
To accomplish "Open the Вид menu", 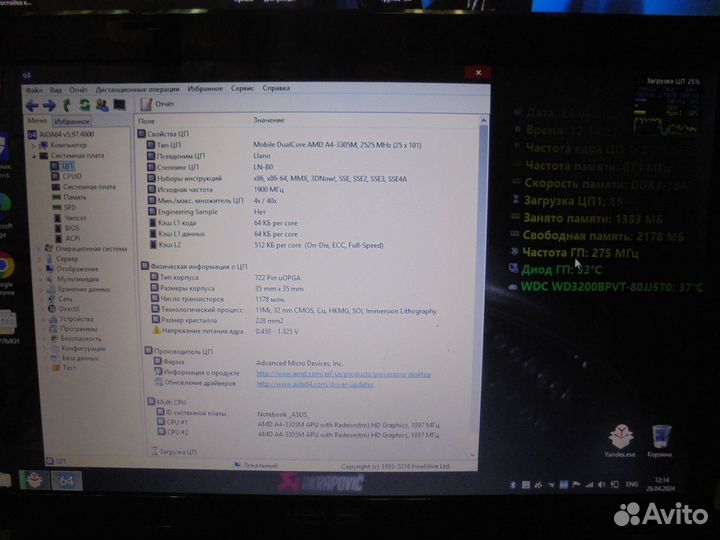I will coord(56,90).
